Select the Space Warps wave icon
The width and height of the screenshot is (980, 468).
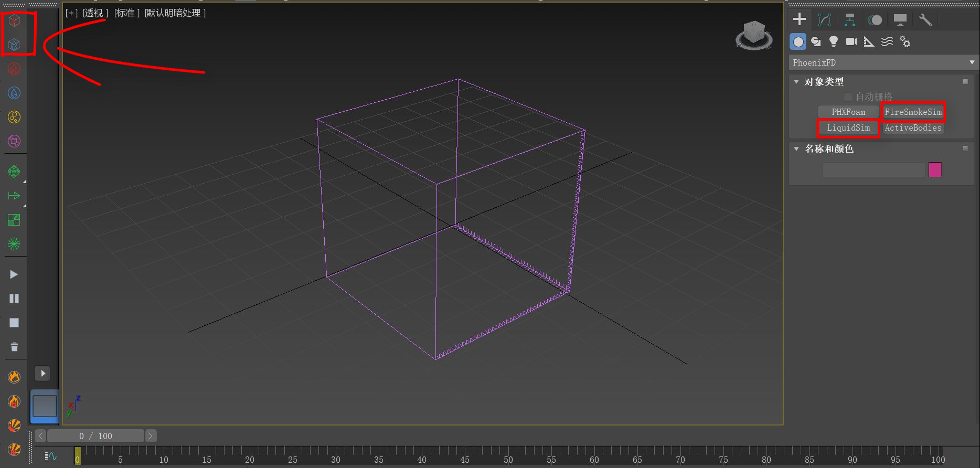pyautogui.click(x=887, y=41)
